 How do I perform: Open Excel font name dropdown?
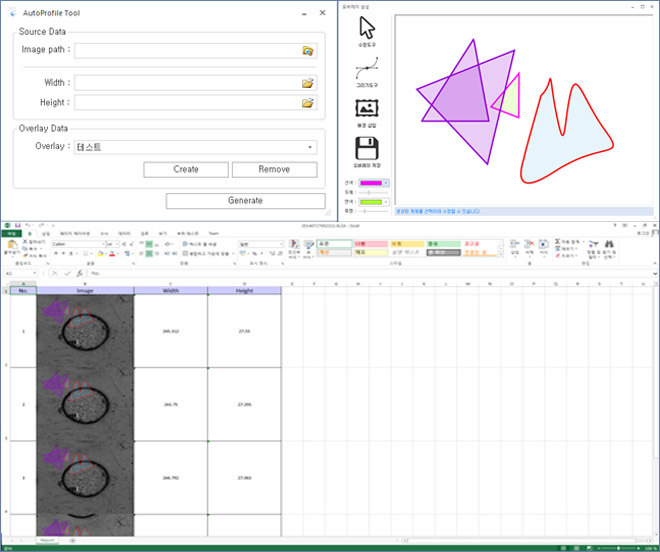tap(103, 244)
